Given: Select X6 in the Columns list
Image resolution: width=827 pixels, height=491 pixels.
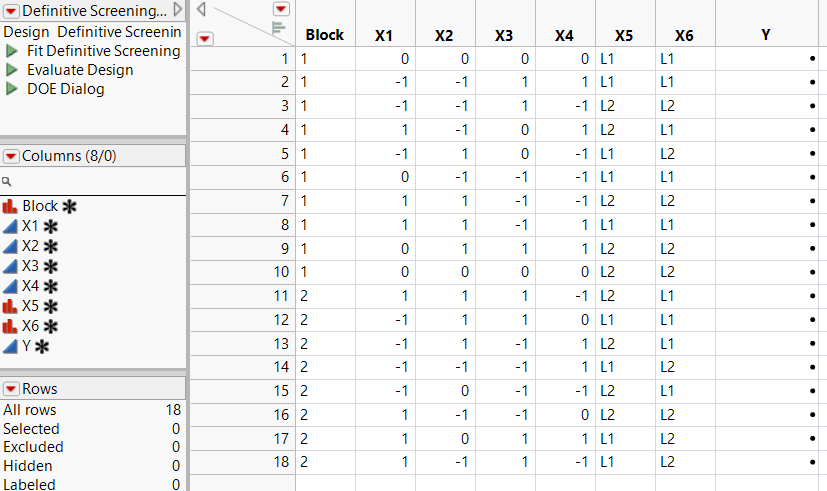Looking at the screenshot, I should click(32, 326).
